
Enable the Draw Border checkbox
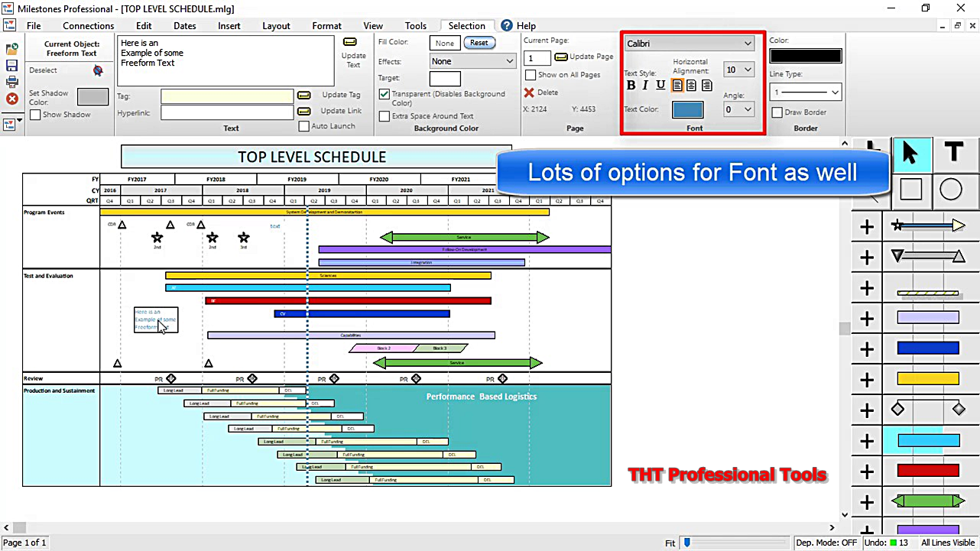(777, 112)
